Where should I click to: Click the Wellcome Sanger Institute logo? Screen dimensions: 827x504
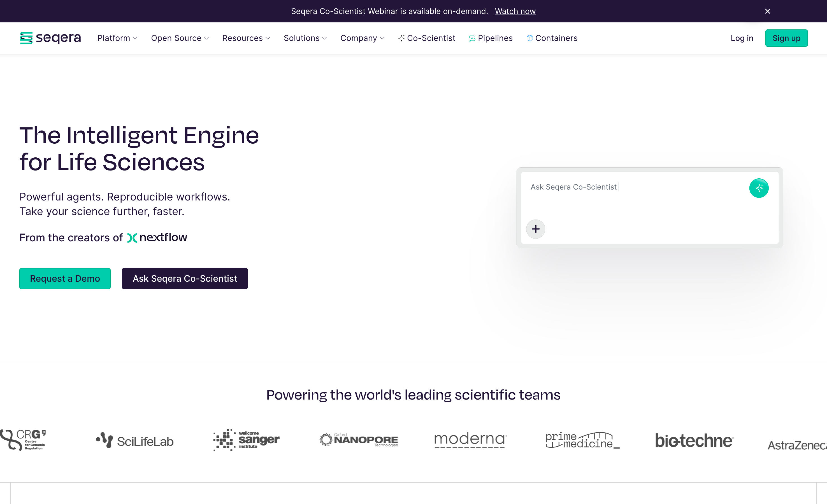pos(246,440)
